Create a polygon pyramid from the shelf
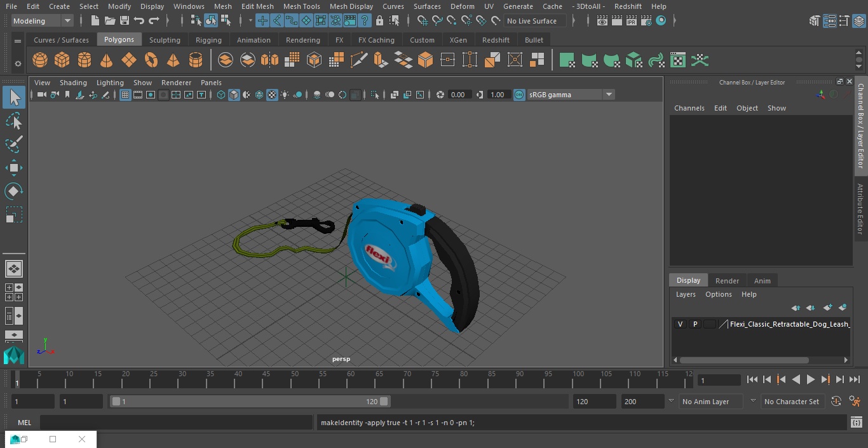This screenshot has height=448, width=868. [x=173, y=60]
